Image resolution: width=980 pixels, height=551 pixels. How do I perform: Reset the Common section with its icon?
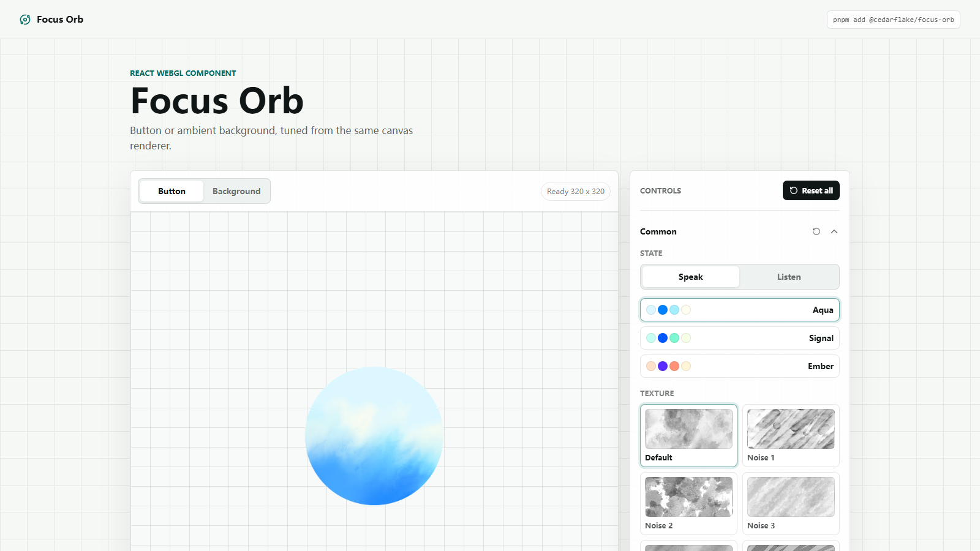(816, 231)
